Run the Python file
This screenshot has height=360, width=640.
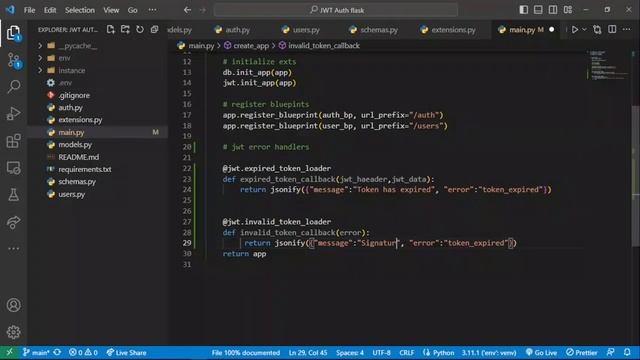click(574, 29)
